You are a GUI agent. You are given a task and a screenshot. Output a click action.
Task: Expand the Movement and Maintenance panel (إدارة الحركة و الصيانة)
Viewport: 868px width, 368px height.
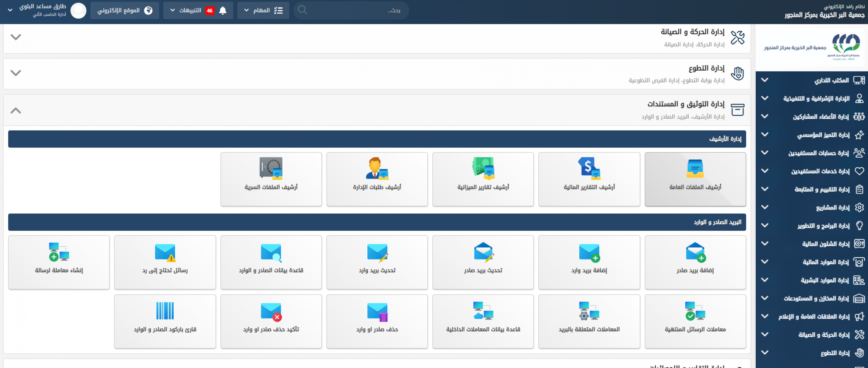click(15, 37)
